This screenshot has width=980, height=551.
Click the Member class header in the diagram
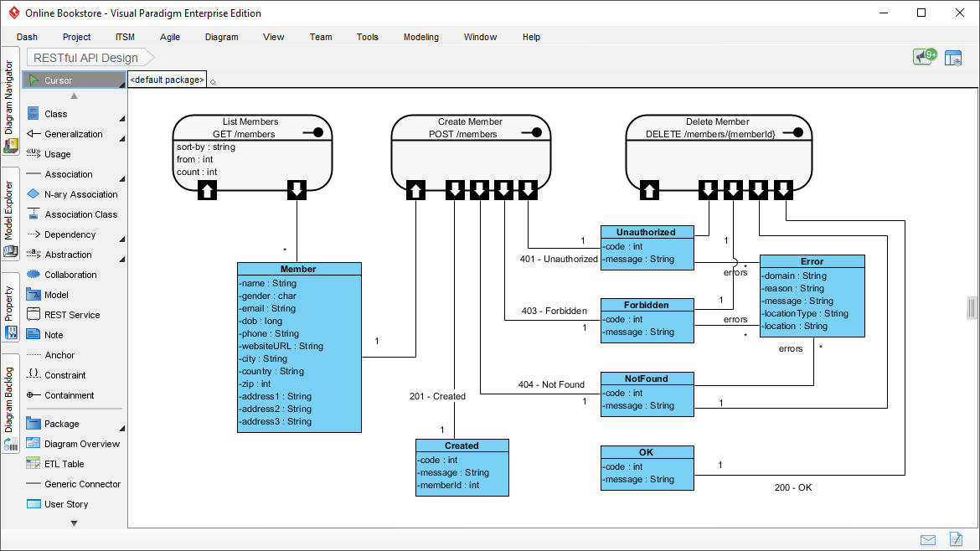pyautogui.click(x=299, y=269)
